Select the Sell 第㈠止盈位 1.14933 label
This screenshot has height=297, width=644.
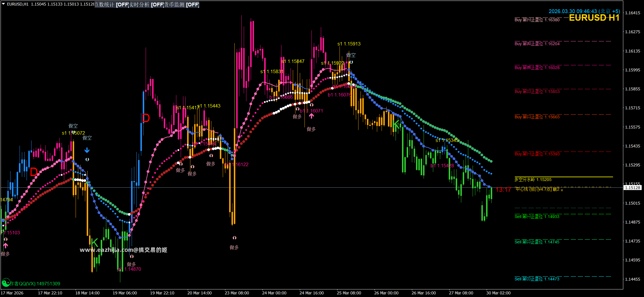[537, 217]
